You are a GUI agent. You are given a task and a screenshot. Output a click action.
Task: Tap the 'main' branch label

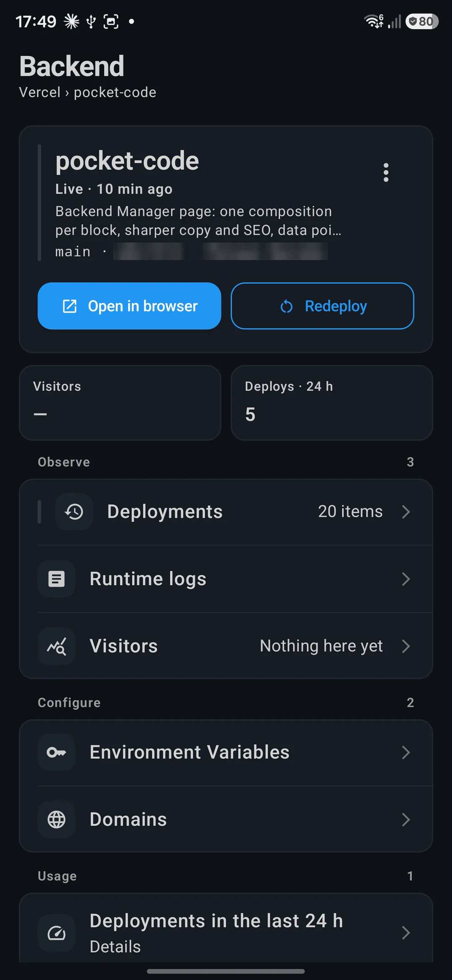(x=73, y=252)
